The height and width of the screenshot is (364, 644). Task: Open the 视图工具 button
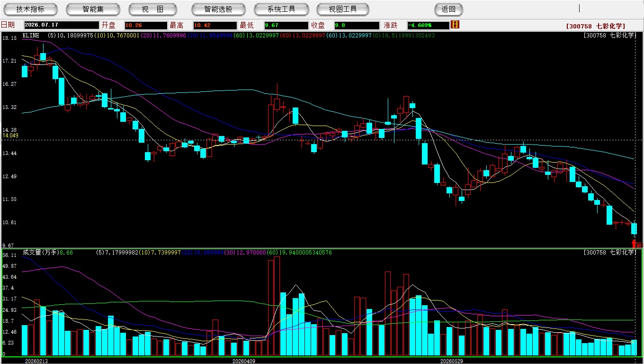[x=343, y=9]
